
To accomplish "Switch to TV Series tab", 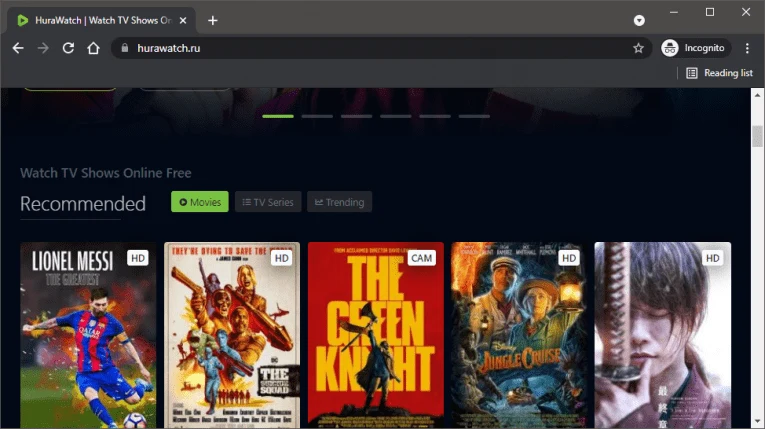I will 267,202.
